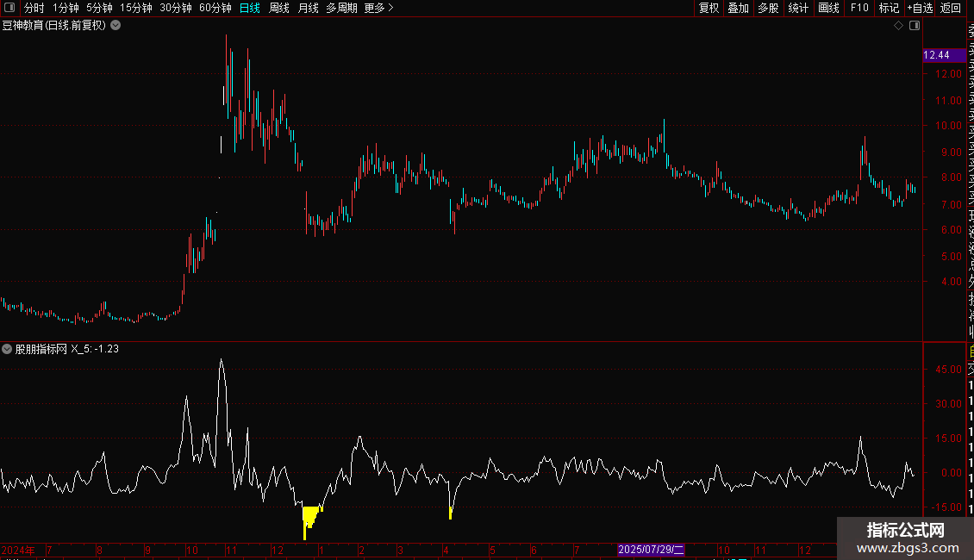Click the 豆神教育(日线.前复权) chart title

click(x=54, y=26)
